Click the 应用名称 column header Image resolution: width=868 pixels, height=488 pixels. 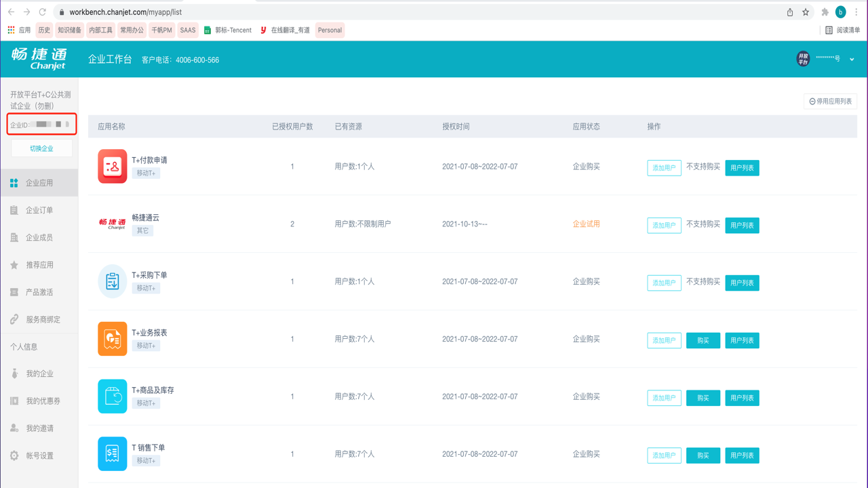pyautogui.click(x=111, y=127)
